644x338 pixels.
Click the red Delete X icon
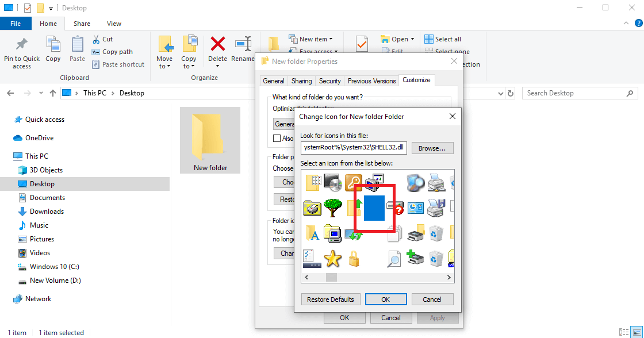pos(218,44)
